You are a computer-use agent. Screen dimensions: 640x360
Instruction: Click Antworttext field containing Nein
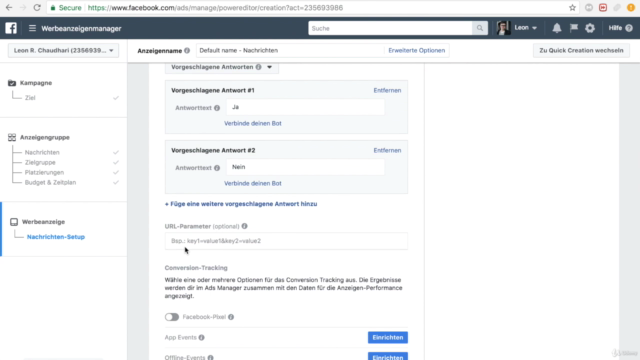[305, 167]
